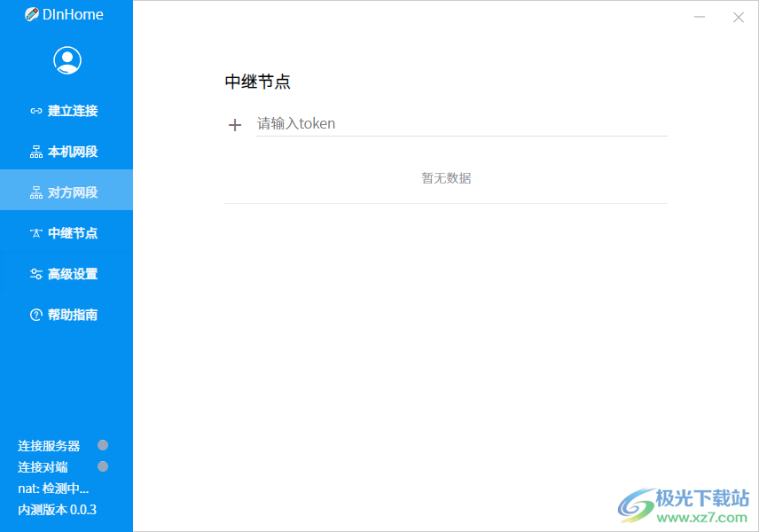This screenshot has height=532, width=759.
Task: Click the 中继节点 relay node icon
Action: click(x=36, y=232)
